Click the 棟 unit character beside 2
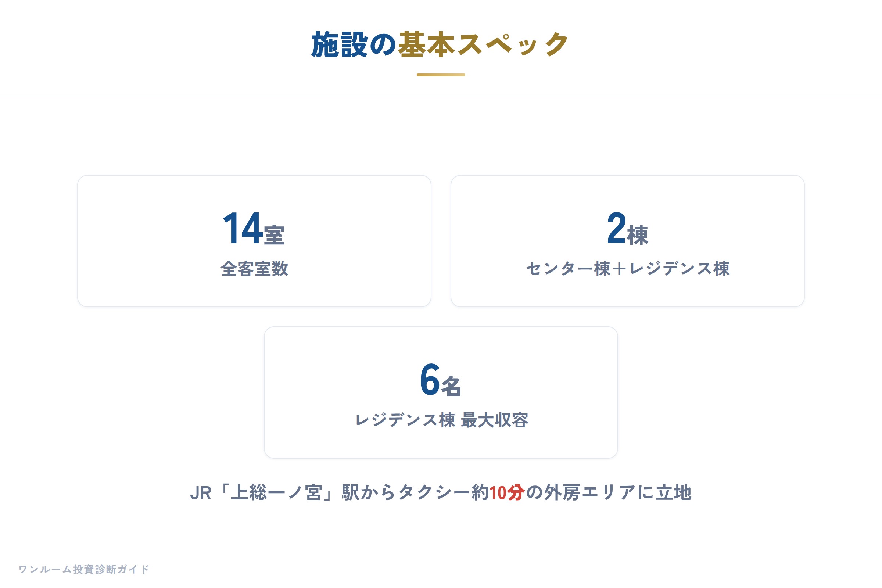 click(x=638, y=236)
